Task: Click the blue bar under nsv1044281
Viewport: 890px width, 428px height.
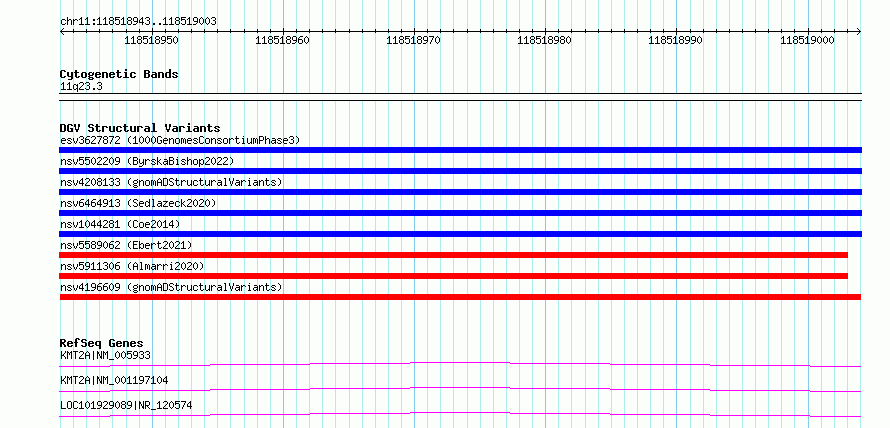Action: [x=460, y=234]
